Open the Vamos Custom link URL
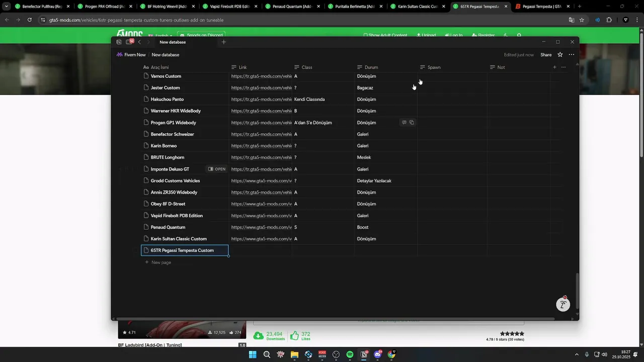The width and height of the screenshot is (644, 362). pos(261,76)
